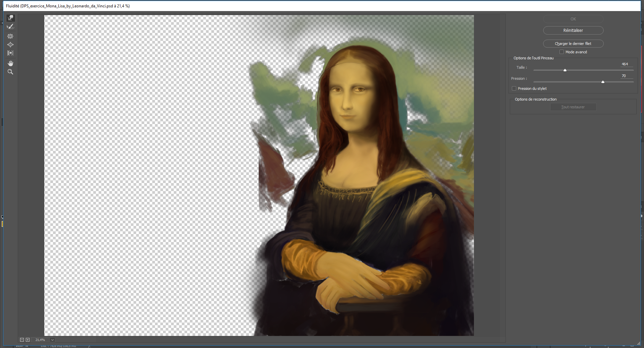Select the Pucker tool
This screenshot has height=348, width=644.
10,36
